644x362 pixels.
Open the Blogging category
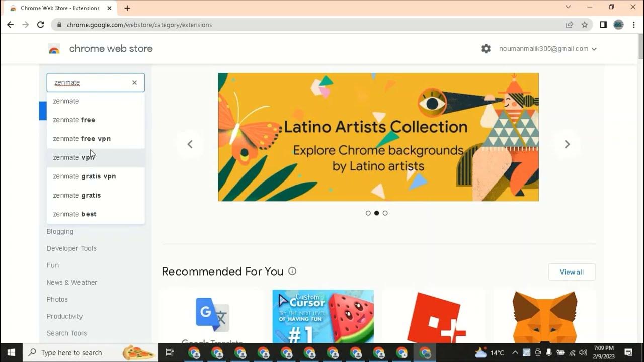(x=60, y=232)
